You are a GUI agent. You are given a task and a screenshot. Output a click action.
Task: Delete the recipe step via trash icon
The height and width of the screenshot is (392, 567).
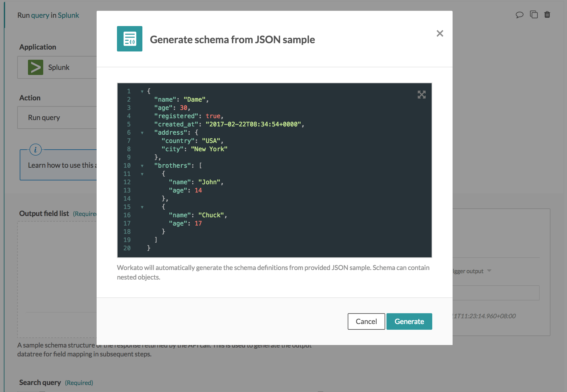click(x=547, y=15)
